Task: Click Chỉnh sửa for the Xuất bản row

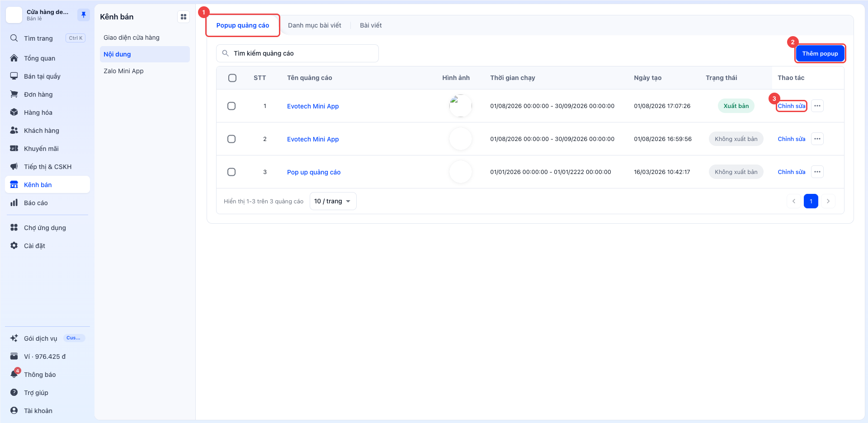Action: 792,106
